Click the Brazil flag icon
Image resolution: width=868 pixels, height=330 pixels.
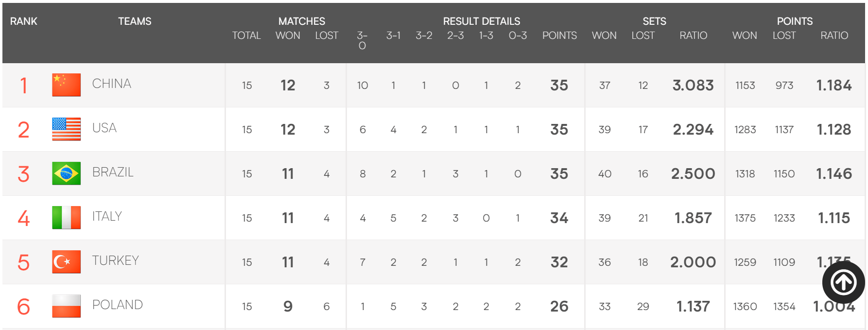point(67,174)
